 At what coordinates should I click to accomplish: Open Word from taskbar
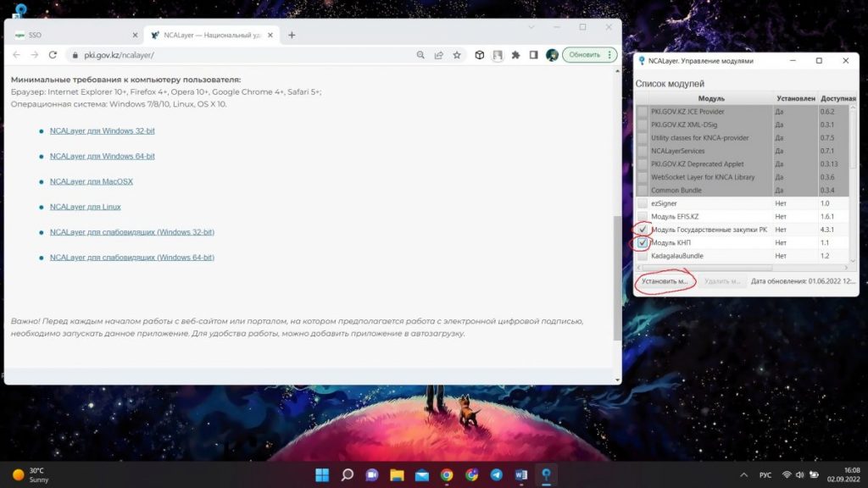521,474
